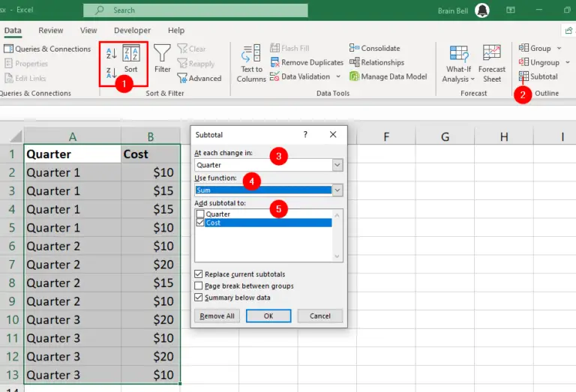Image resolution: width=576 pixels, height=392 pixels.
Task: Expand the At each change in dropdown
Action: tap(337, 165)
